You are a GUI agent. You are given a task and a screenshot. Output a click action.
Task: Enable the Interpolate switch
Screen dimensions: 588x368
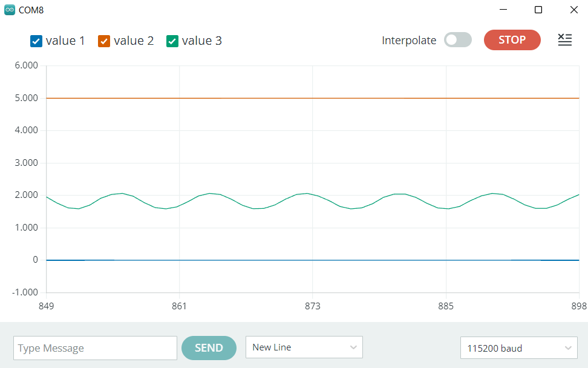(x=457, y=40)
